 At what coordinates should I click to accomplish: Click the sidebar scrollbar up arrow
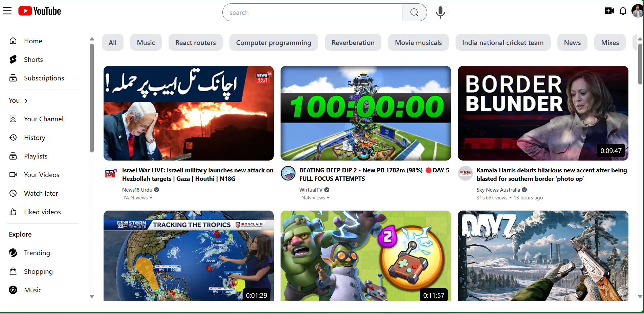click(92, 39)
